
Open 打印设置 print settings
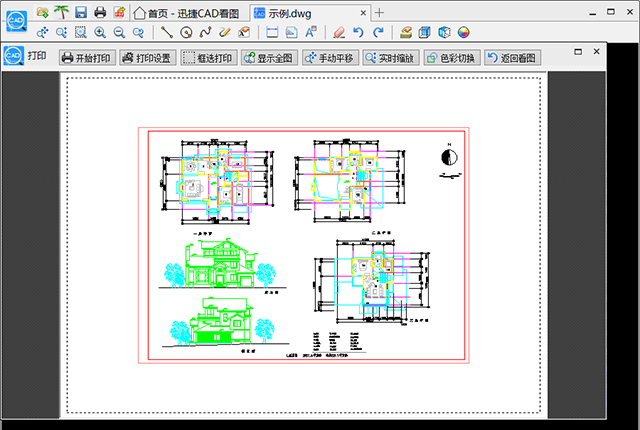[146, 58]
